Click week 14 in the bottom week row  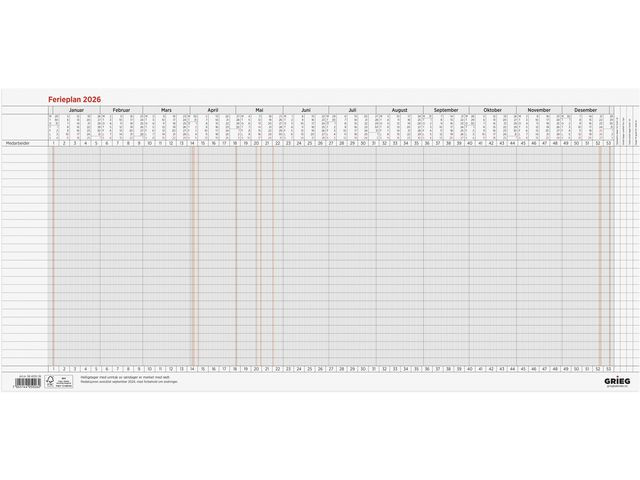click(x=192, y=369)
